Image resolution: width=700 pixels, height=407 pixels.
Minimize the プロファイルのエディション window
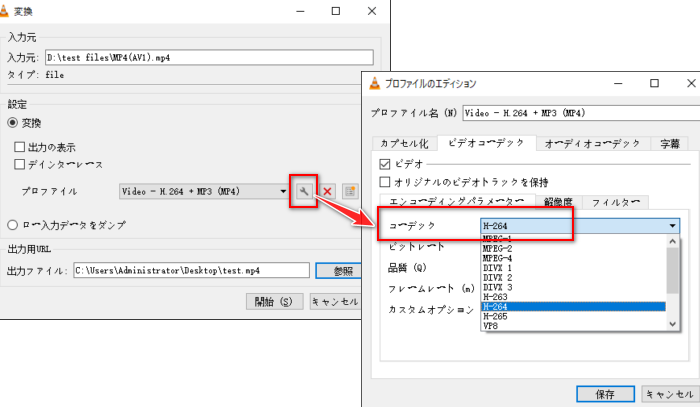(x=618, y=83)
